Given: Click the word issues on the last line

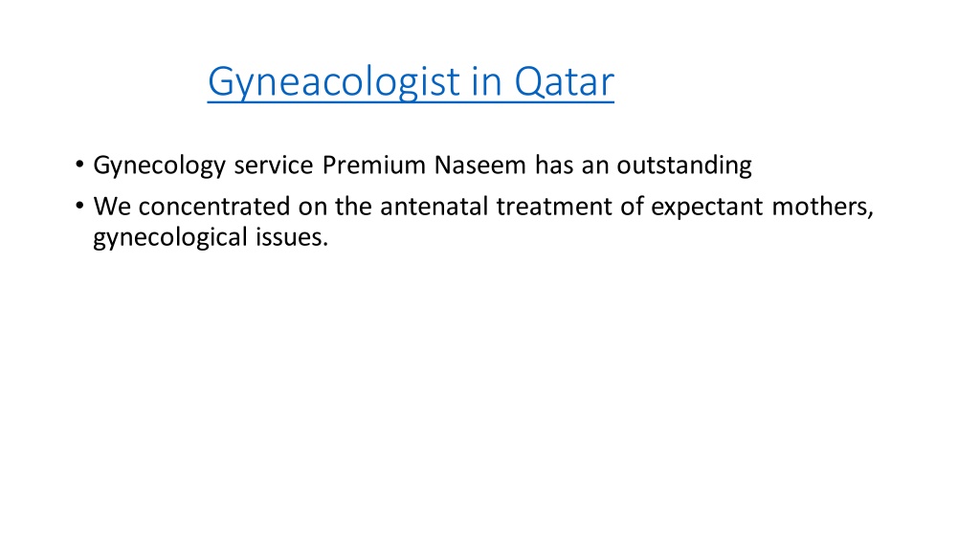Looking at the screenshot, I should 290,237.
